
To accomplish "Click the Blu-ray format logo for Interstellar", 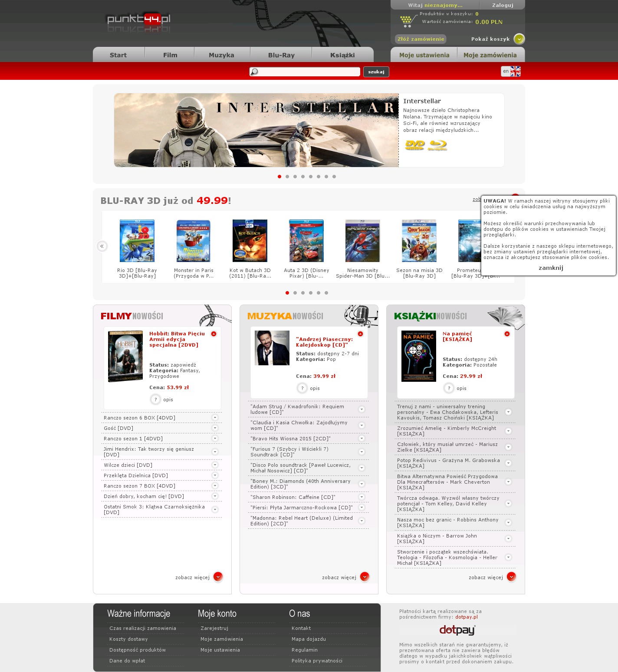I will (x=437, y=145).
